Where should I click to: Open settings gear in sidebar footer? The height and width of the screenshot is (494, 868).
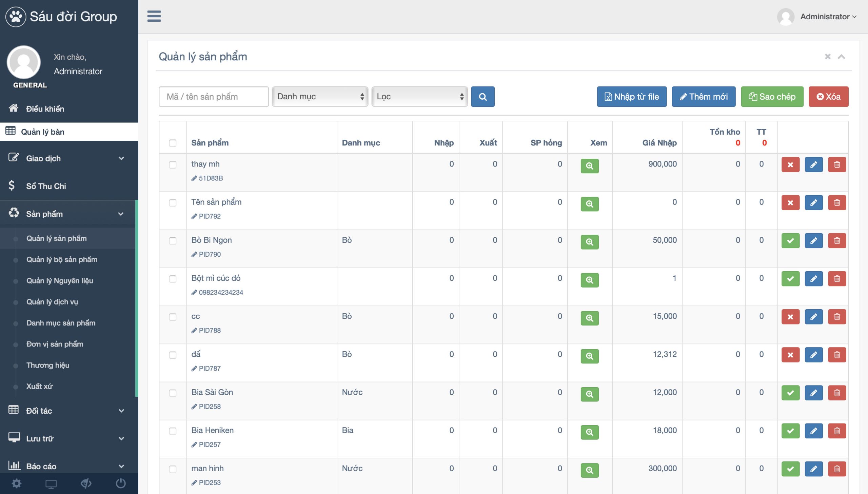click(x=17, y=483)
